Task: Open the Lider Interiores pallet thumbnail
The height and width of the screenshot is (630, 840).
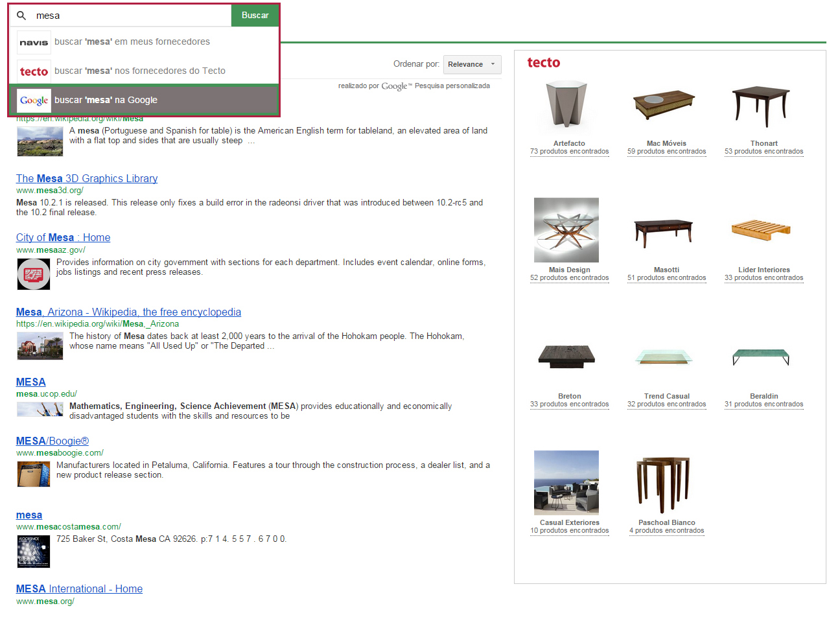Action: click(x=761, y=229)
